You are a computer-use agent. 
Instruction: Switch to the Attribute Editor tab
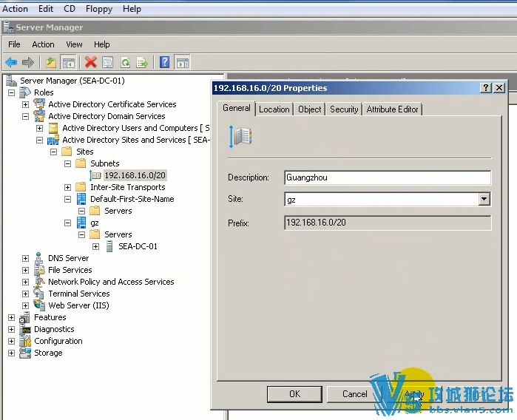click(392, 109)
